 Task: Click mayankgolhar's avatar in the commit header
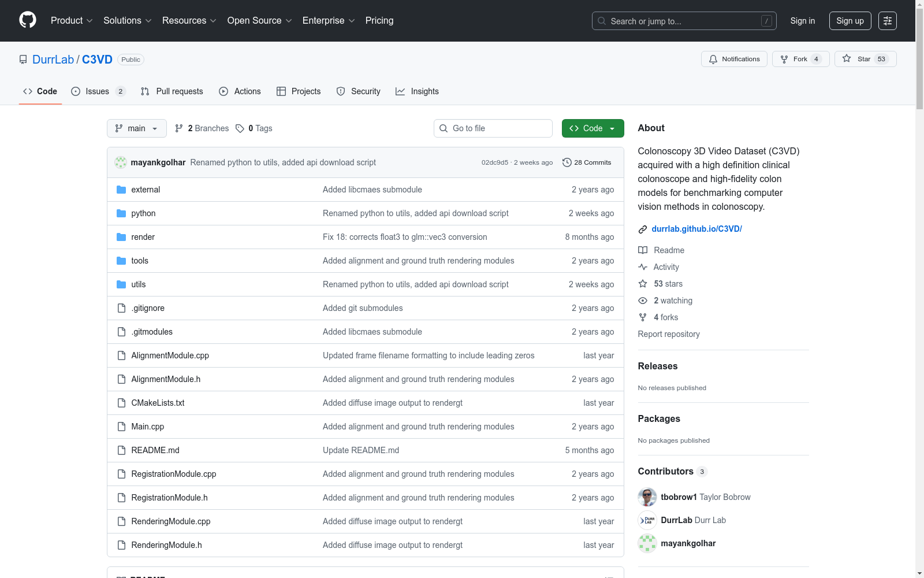121,162
